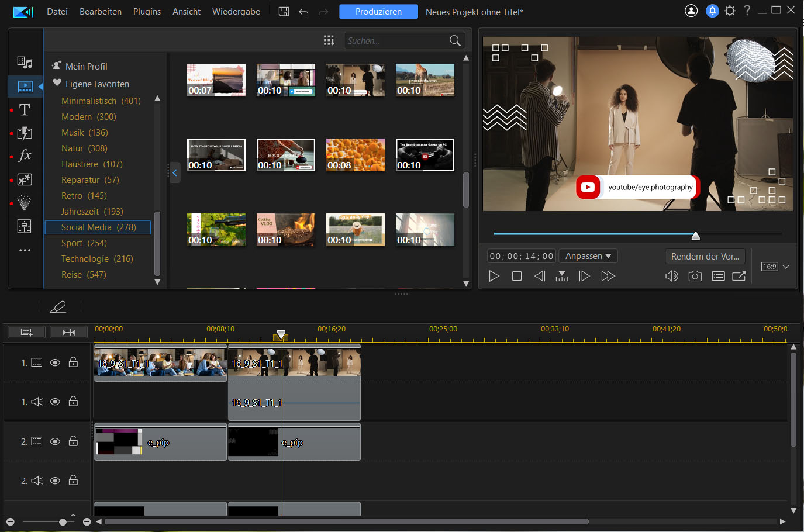Toggle lock on video track 2
804x532 pixels.
click(x=73, y=441)
